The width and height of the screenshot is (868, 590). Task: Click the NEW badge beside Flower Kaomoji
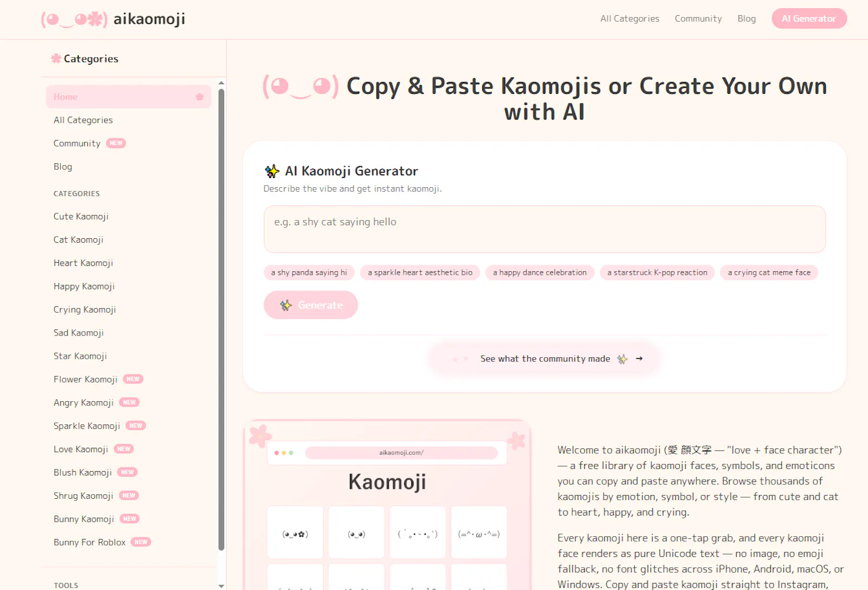pos(133,379)
